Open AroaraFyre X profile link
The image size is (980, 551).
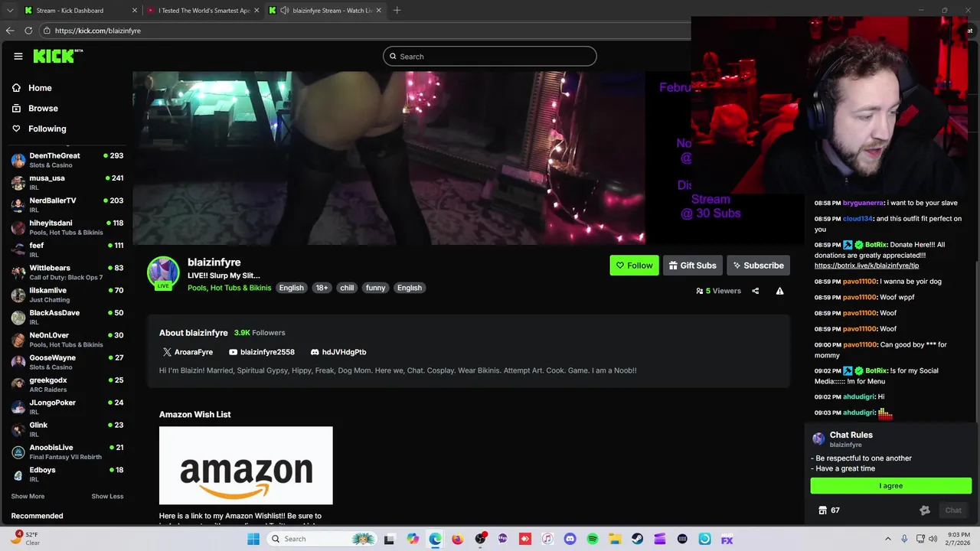pyautogui.click(x=188, y=352)
